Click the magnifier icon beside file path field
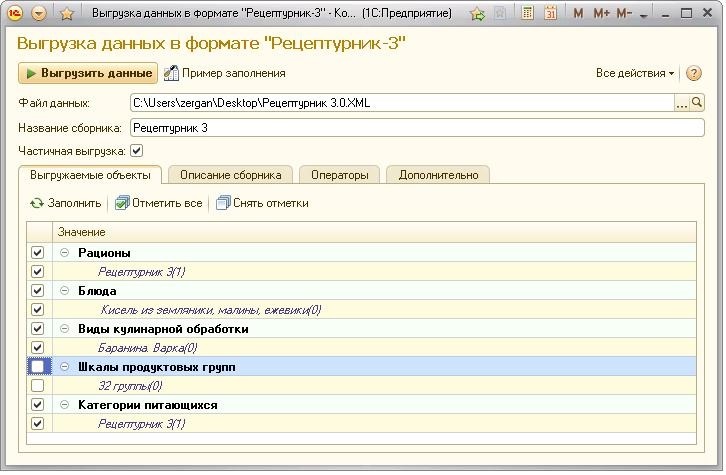The height and width of the screenshot is (475, 726). tap(697, 103)
